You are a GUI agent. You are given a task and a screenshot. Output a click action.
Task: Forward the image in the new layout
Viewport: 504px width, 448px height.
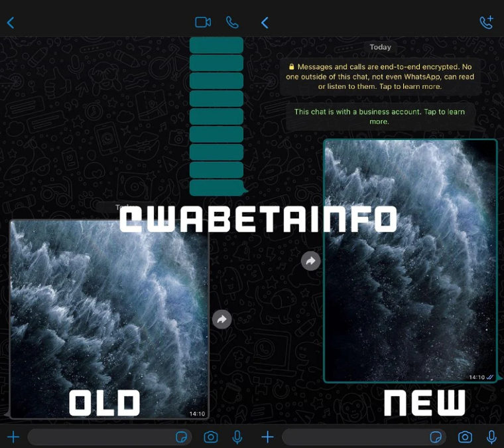click(x=310, y=261)
